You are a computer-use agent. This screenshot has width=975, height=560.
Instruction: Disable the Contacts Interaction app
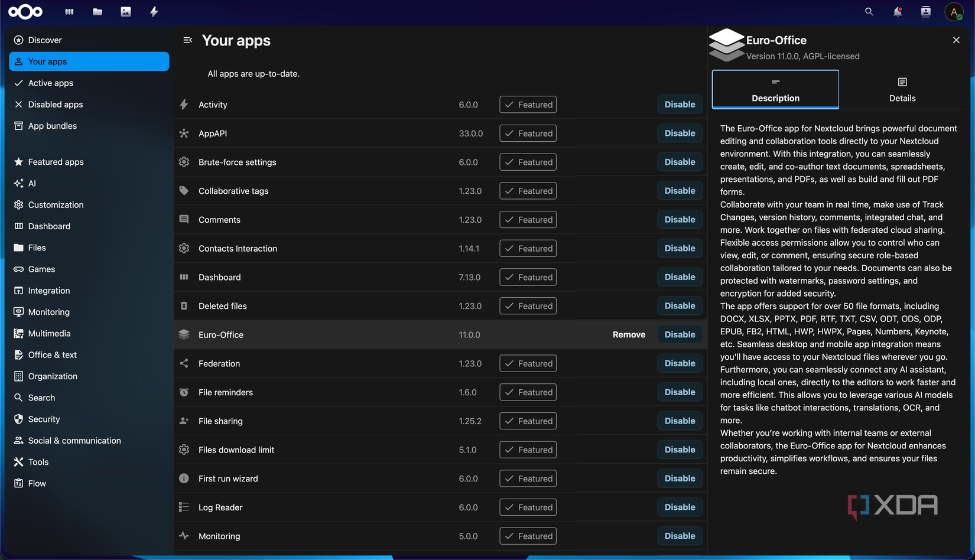[x=680, y=249]
